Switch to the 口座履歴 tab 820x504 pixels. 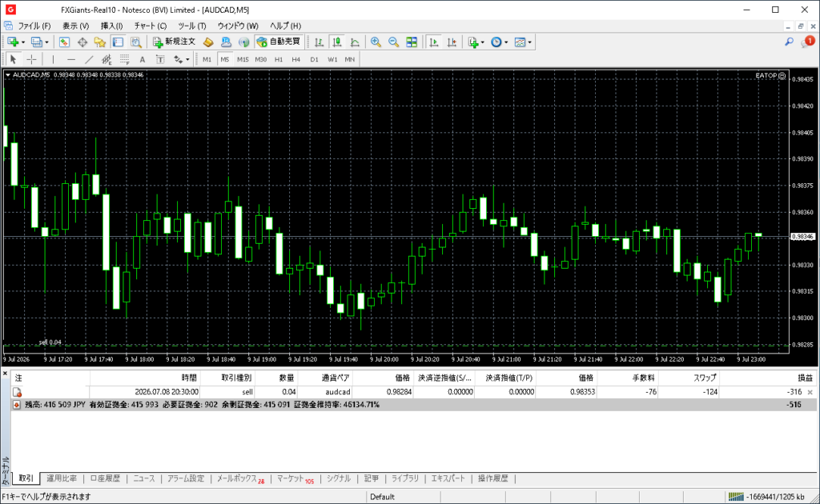(105, 478)
